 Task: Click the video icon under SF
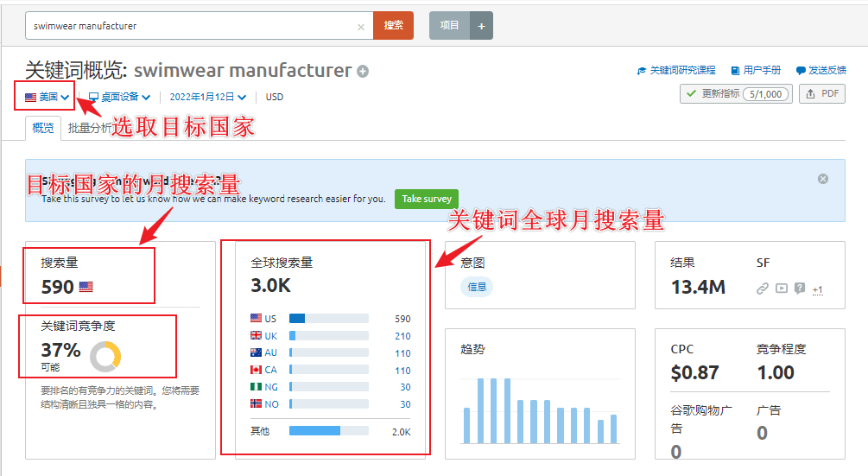782,289
